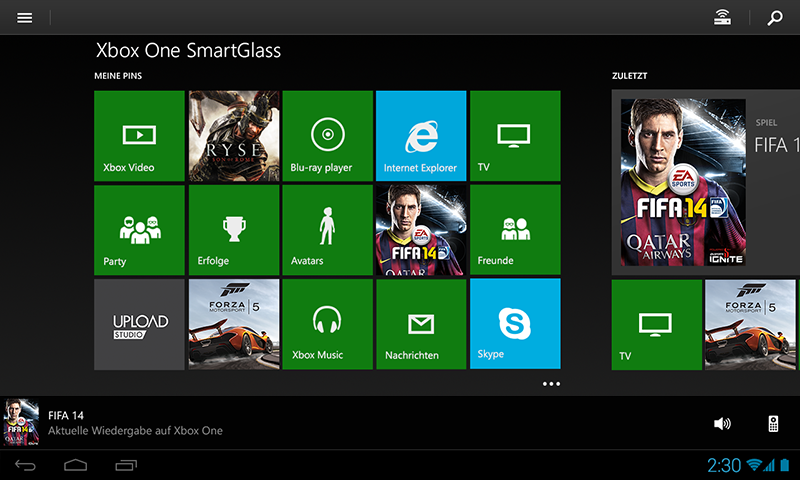Screen dimensions: 800x480
Task: Open the Erfolge trophy tile
Action: (x=234, y=230)
